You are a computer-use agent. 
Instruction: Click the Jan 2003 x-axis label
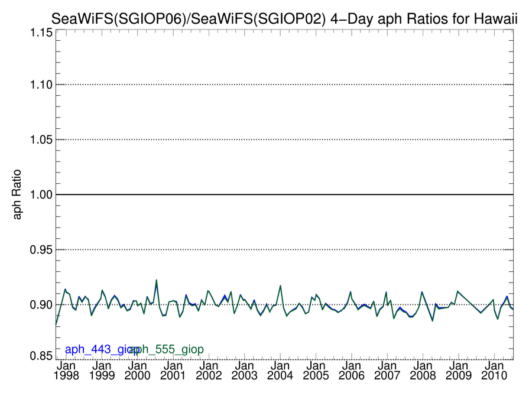(x=244, y=371)
